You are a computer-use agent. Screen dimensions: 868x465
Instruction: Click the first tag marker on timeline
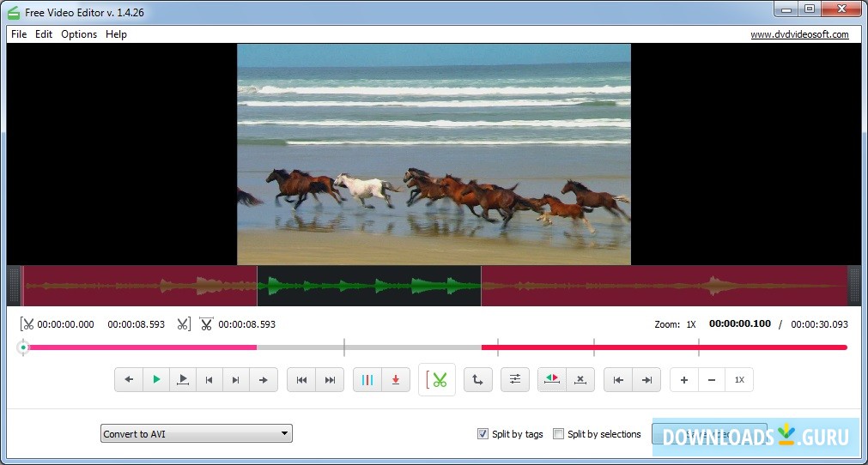click(x=344, y=347)
